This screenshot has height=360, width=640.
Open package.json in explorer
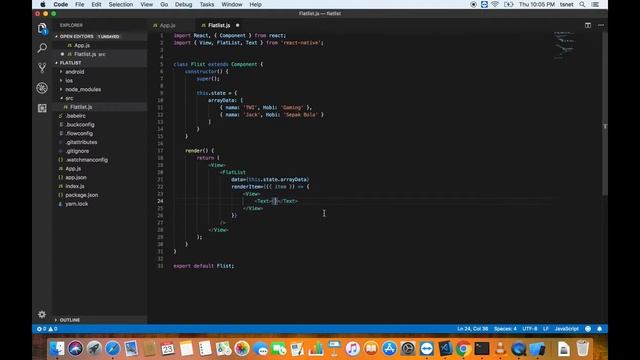82,195
